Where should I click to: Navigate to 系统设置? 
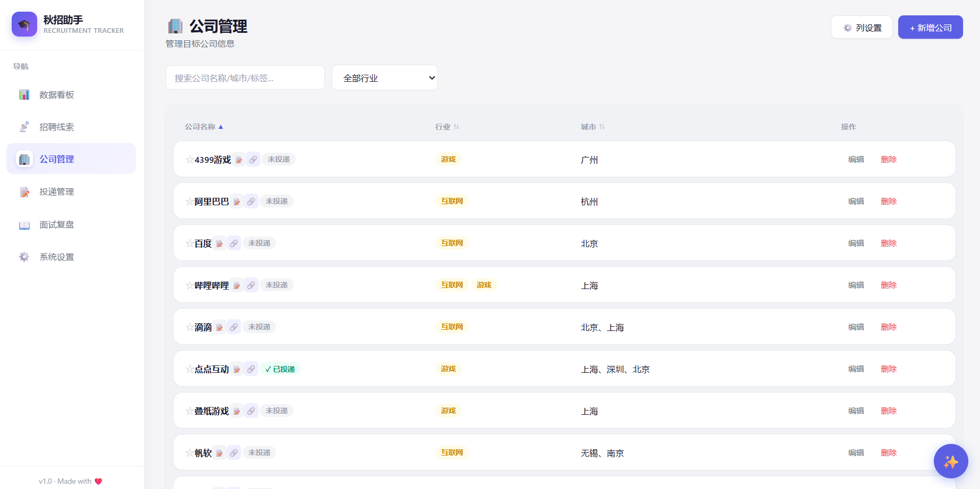pos(71,257)
